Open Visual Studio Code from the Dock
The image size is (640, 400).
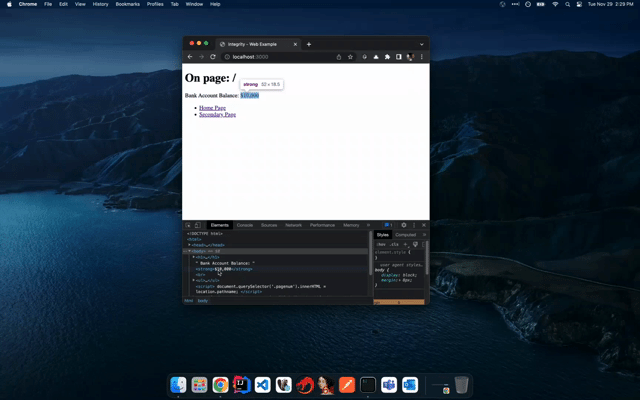pyautogui.click(x=263, y=385)
